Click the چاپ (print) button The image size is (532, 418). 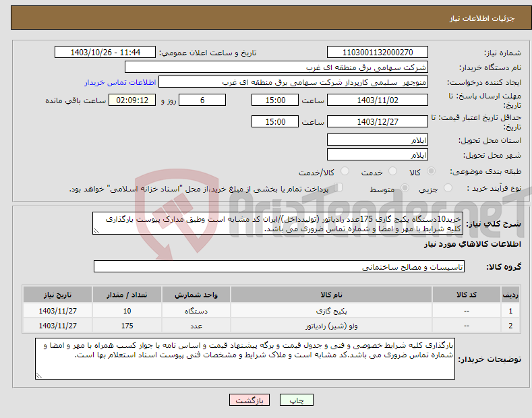click(296, 400)
